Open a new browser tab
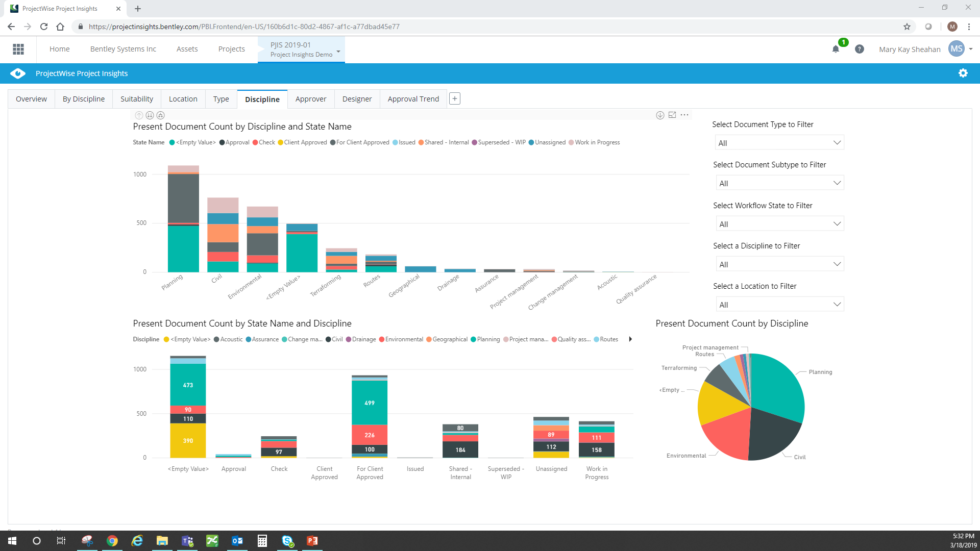 tap(138, 9)
